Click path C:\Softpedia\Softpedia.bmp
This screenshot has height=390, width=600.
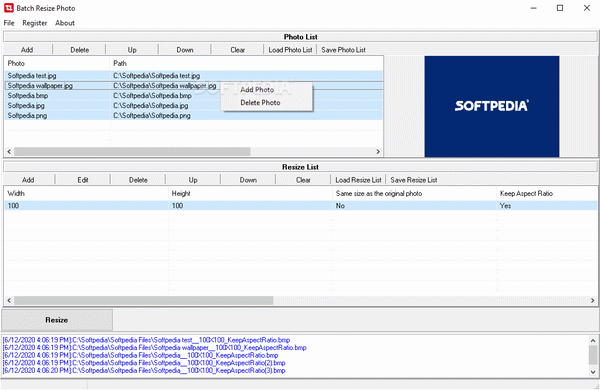point(152,96)
